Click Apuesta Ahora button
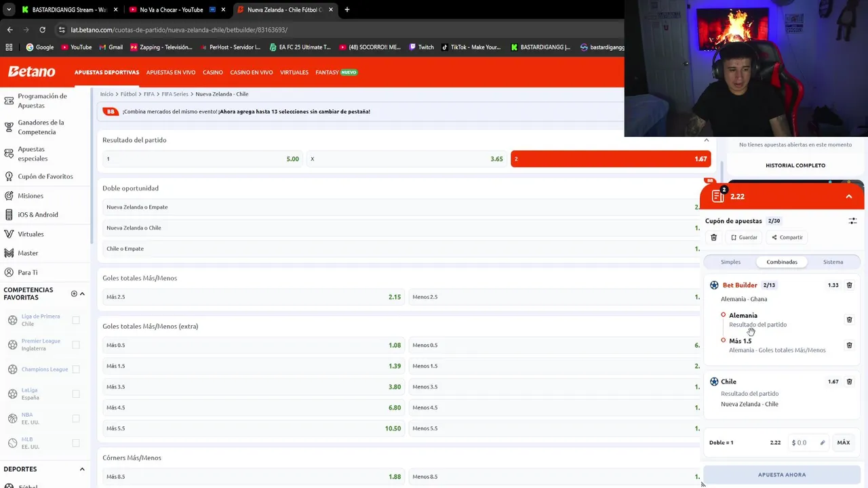868x488 pixels. click(x=782, y=474)
